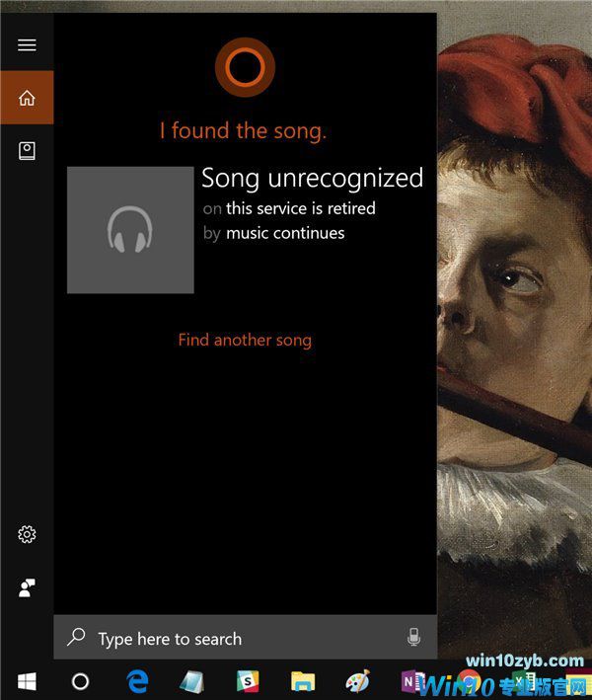Activate the microphone in the search box

click(x=413, y=637)
